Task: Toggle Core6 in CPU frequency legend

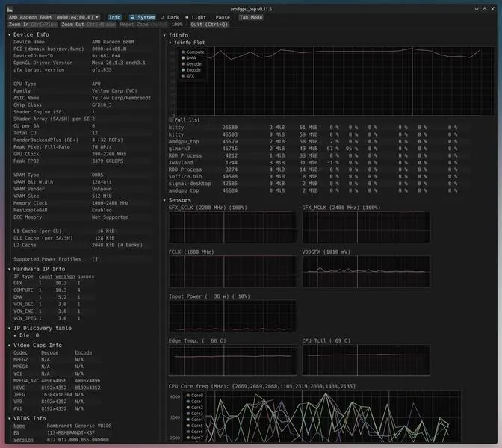Action: click(x=195, y=432)
